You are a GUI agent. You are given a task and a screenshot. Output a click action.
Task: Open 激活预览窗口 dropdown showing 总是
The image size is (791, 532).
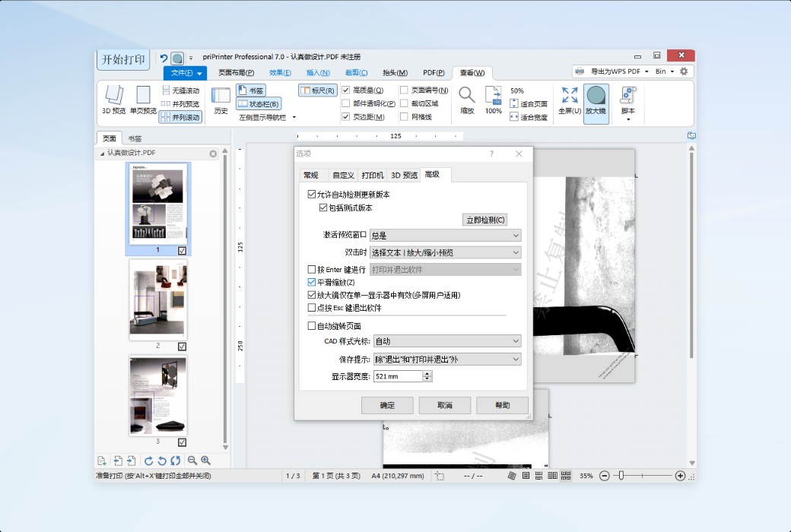pos(446,236)
